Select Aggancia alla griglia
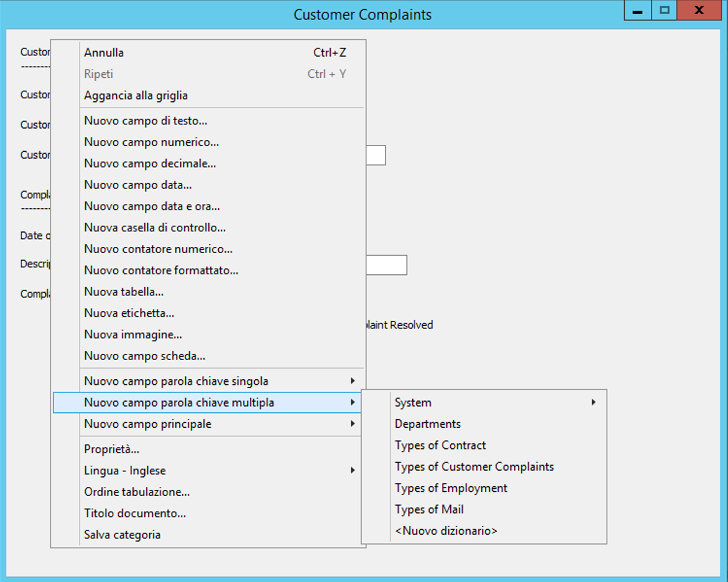 click(x=208, y=95)
